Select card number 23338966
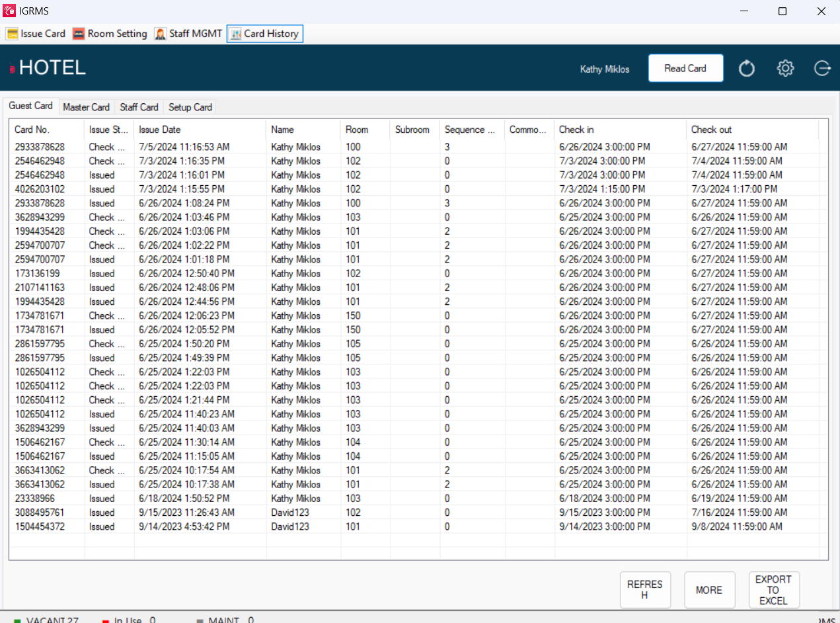840x623 pixels. click(x=34, y=499)
